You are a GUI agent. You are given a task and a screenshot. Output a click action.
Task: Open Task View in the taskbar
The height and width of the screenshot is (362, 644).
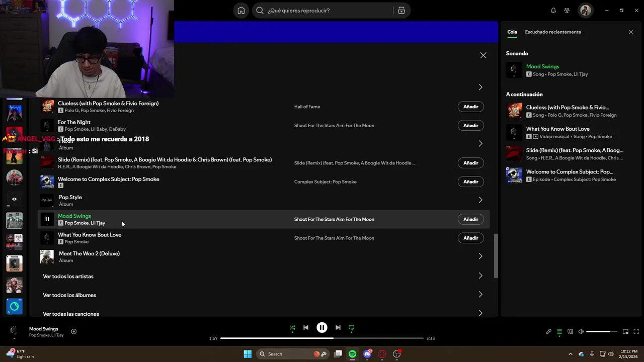pos(338,354)
